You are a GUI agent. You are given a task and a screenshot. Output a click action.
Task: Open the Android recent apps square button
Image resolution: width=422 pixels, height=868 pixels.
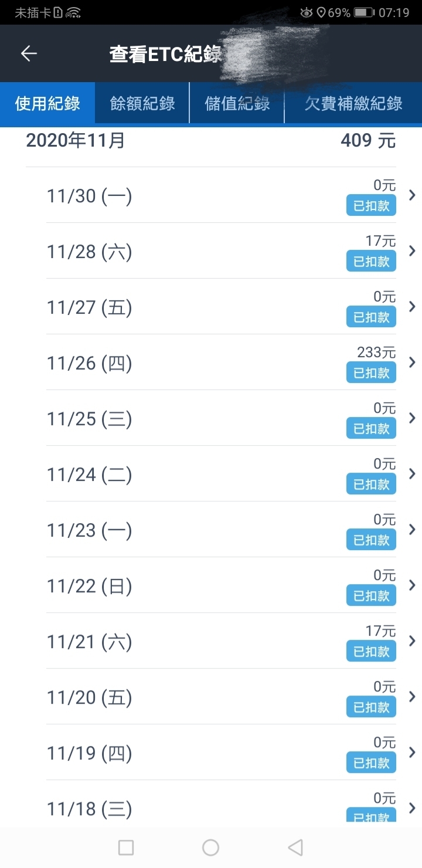126,847
